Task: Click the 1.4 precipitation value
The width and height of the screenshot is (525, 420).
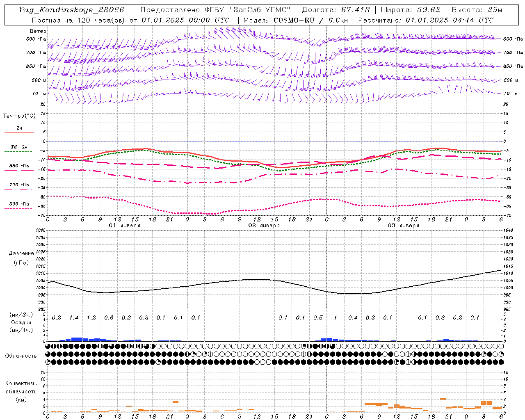Action: (74, 318)
